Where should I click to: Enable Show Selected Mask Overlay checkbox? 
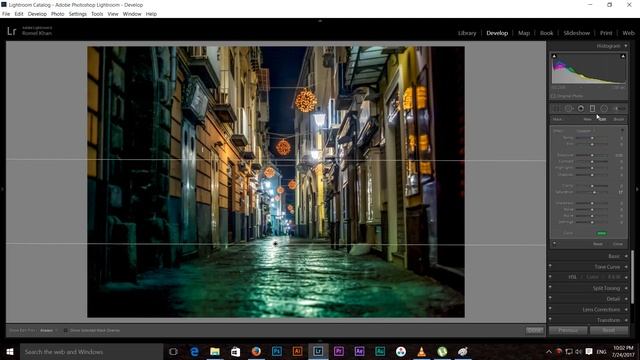[65, 330]
